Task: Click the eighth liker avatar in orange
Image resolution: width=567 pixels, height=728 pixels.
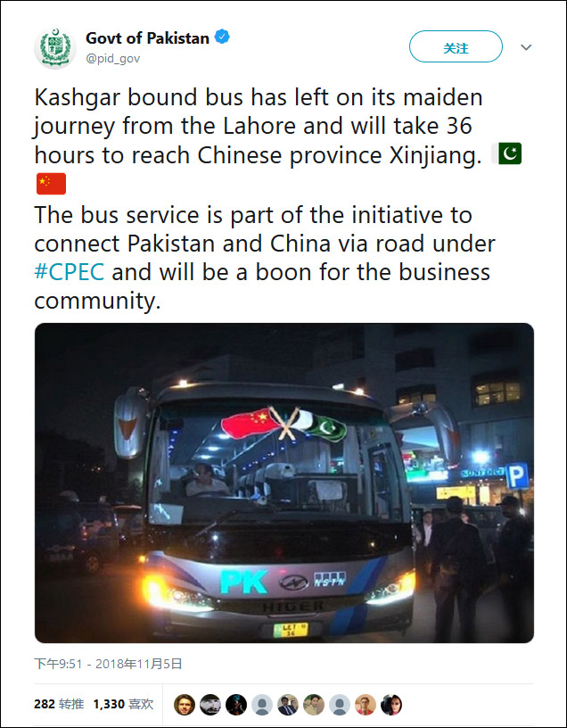Action: [x=366, y=705]
